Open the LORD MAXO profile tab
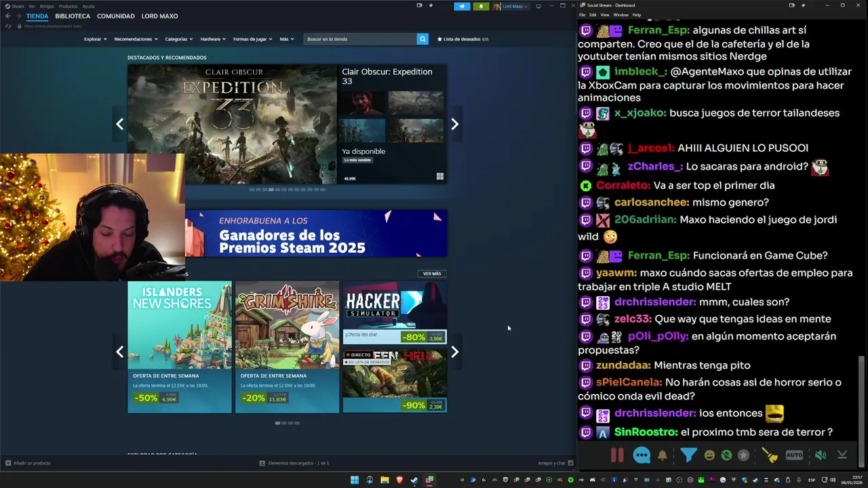The width and height of the screenshot is (868, 488). click(x=159, y=16)
